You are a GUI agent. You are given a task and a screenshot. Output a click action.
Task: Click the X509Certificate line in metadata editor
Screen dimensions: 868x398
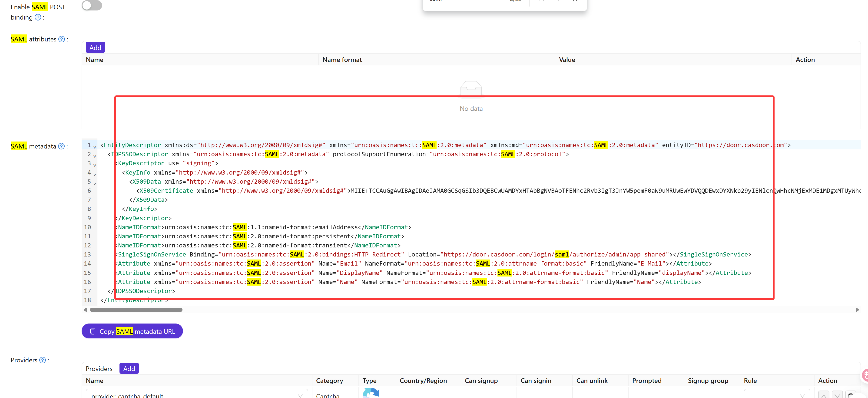(x=498, y=191)
